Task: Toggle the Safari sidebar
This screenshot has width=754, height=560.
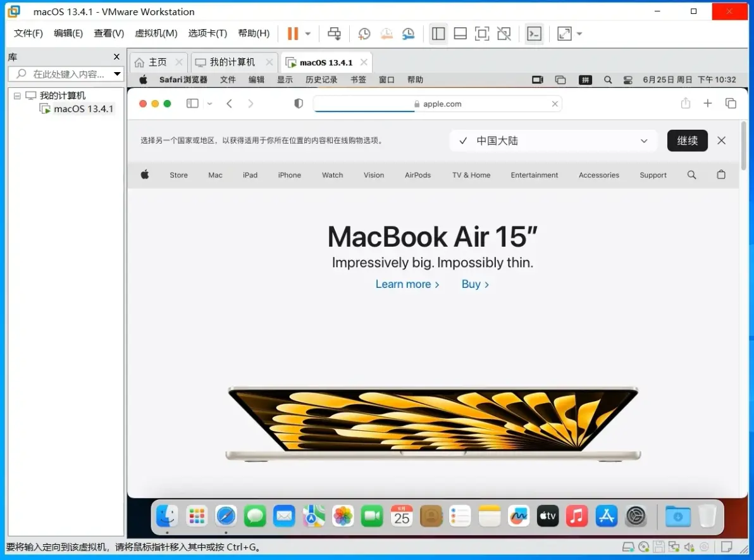Action: (192, 103)
